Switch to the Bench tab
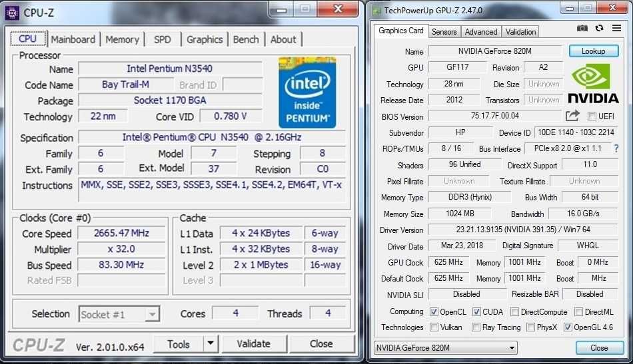Viewport: 633px width, 364px height. pyautogui.click(x=246, y=39)
